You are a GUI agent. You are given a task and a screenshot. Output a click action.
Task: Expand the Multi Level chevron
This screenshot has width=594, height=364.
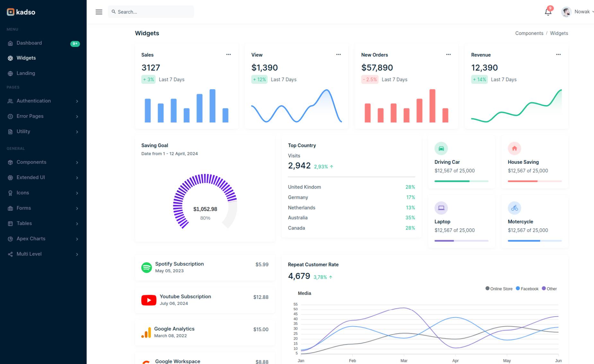(77, 254)
